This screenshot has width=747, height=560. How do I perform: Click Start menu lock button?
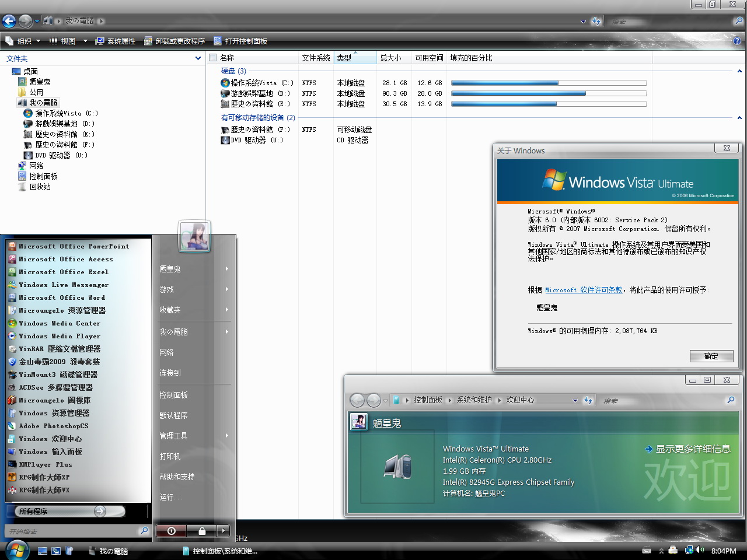tap(201, 531)
